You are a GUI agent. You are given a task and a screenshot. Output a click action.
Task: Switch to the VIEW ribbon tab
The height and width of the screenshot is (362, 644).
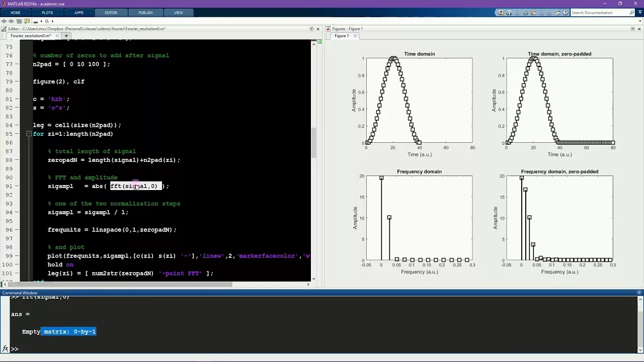[x=178, y=13]
